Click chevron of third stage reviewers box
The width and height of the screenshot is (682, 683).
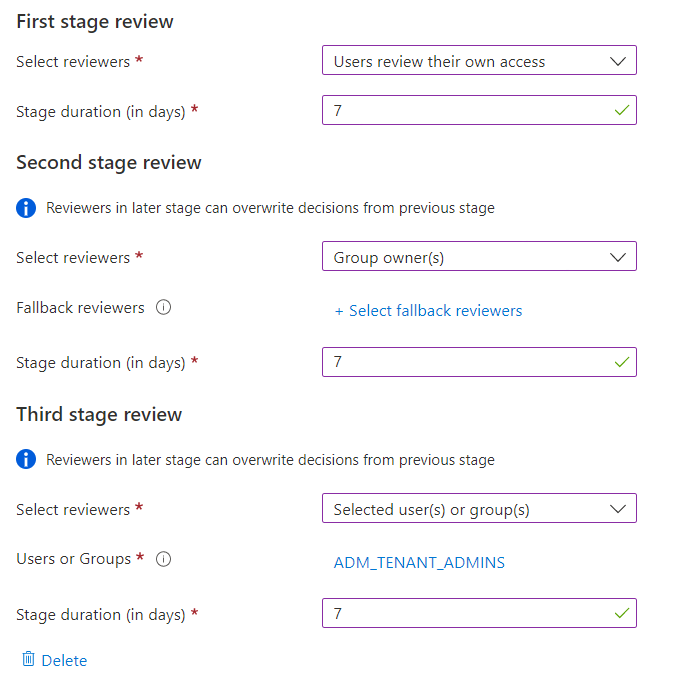(x=619, y=509)
